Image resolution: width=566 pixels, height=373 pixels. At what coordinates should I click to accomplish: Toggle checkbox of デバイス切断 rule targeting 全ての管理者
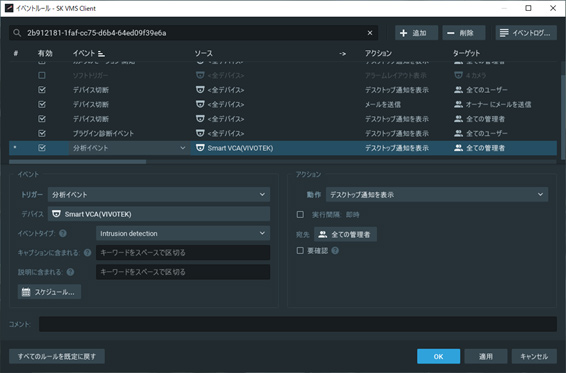(42, 119)
